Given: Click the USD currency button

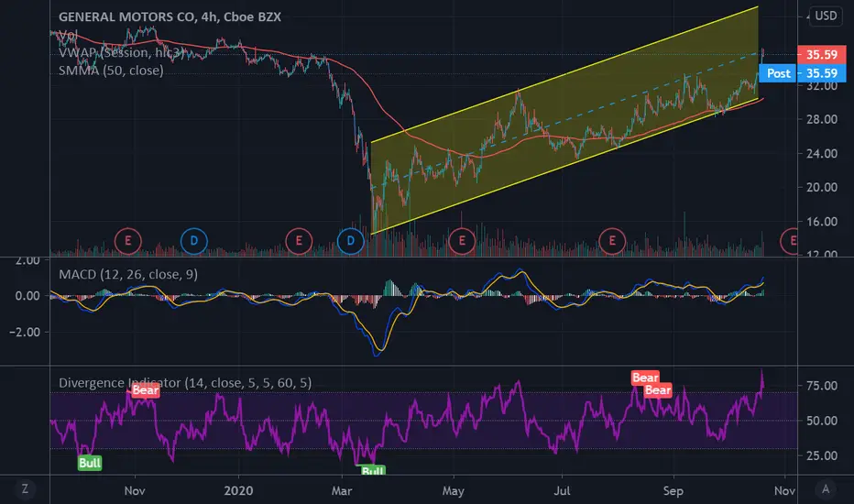Looking at the screenshot, I should pyautogui.click(x=826, y=16).
